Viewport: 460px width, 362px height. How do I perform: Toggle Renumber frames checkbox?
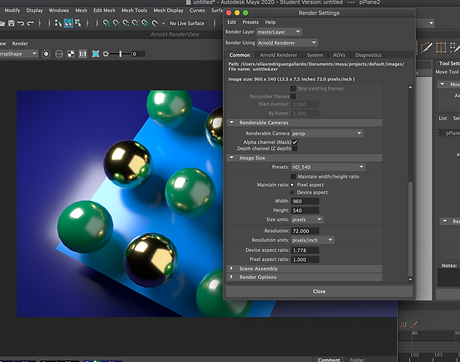(293, 96)
